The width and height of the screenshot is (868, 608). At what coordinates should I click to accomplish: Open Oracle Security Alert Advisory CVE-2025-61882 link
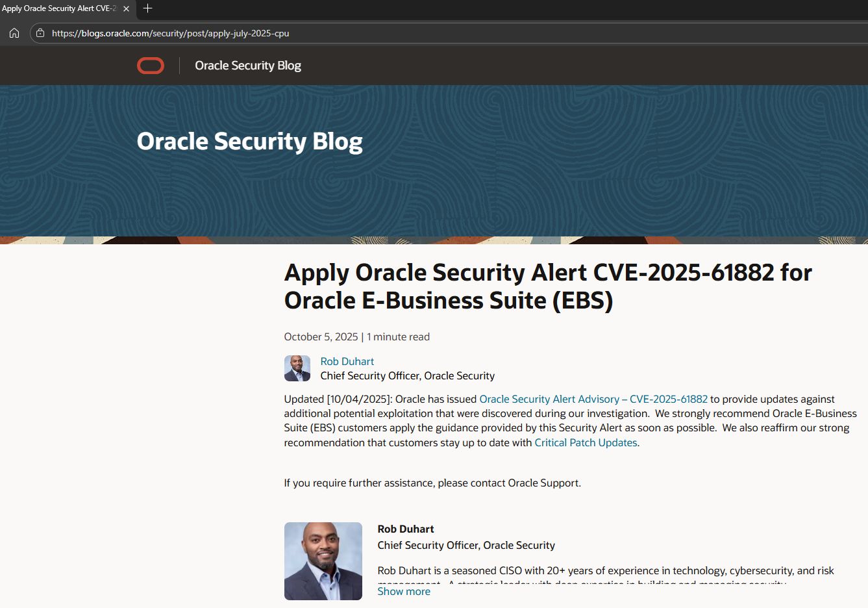click(593, 399)
